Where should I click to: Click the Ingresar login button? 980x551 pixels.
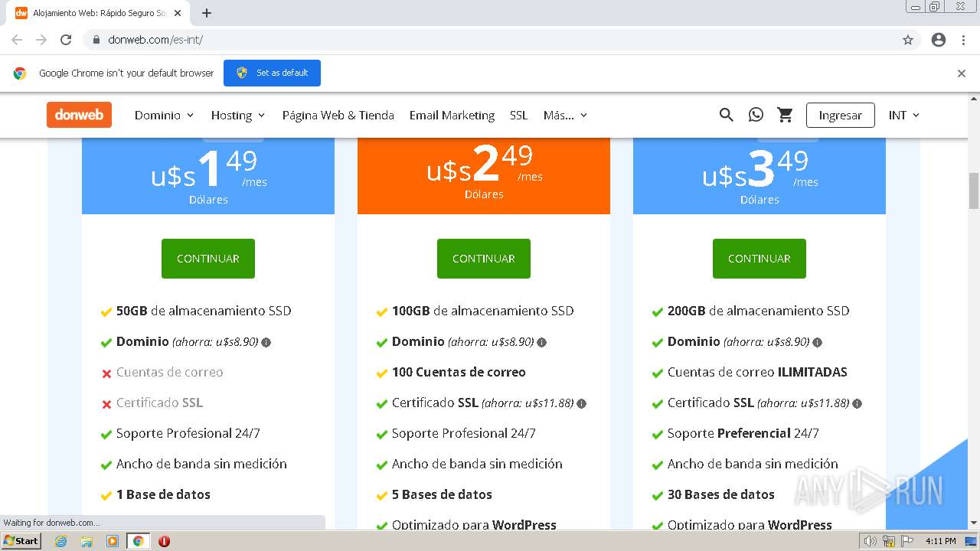click(x=840, y=115)
